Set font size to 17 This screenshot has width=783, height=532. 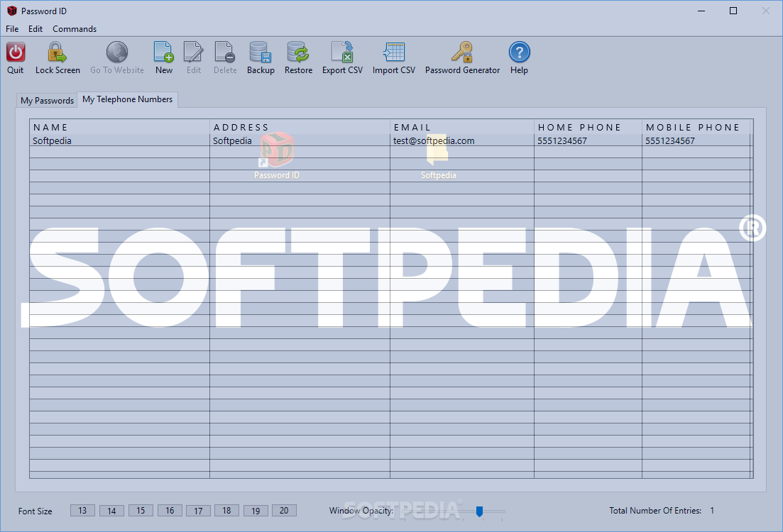point(198,511)
